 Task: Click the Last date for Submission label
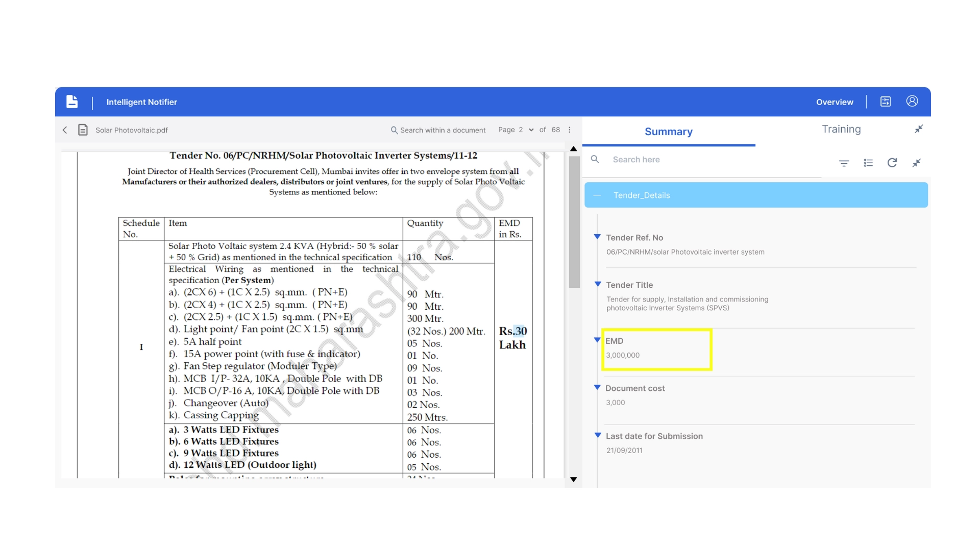[x=654, y=436]
